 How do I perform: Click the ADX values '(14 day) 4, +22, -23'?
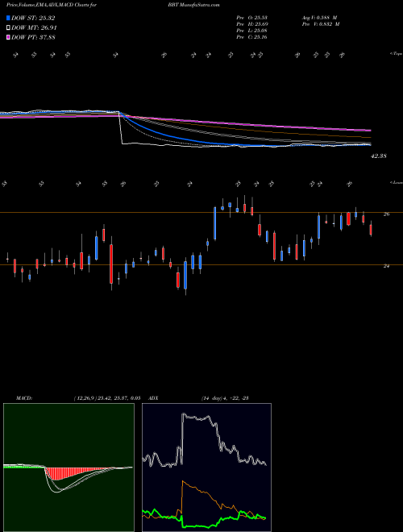pos(225,398)
